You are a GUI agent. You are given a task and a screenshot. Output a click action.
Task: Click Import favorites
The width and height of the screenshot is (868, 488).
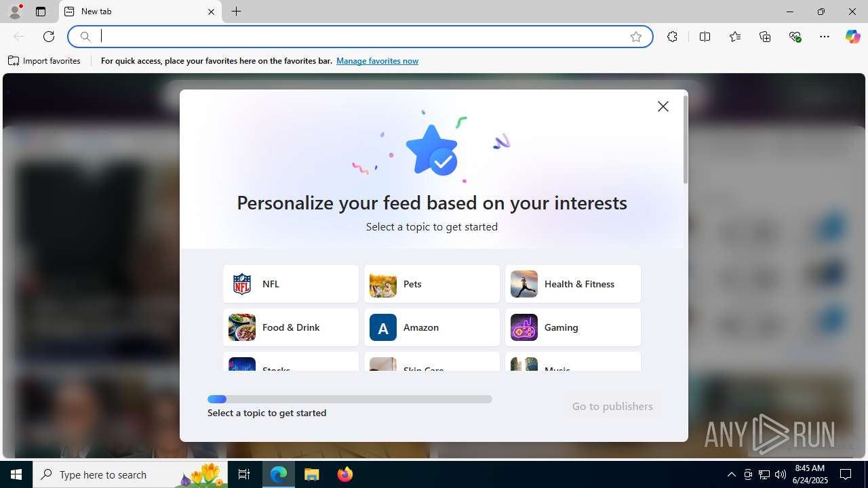45,61
